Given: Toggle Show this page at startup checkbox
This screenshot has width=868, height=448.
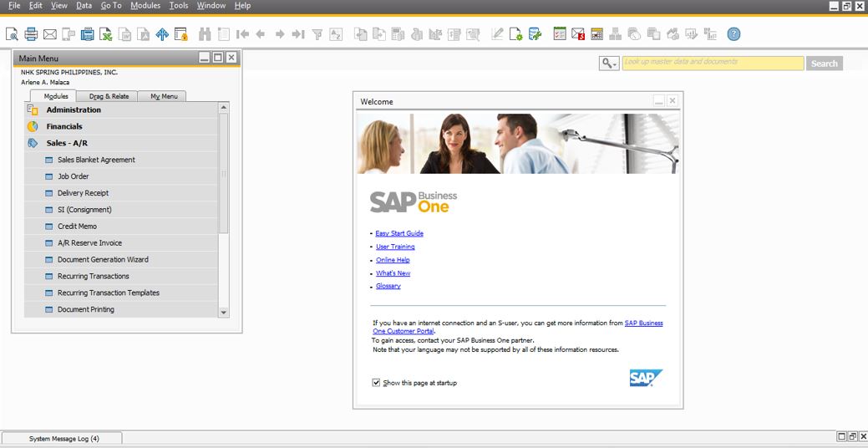Looking at the screenshot, I should tap(377, 383).
